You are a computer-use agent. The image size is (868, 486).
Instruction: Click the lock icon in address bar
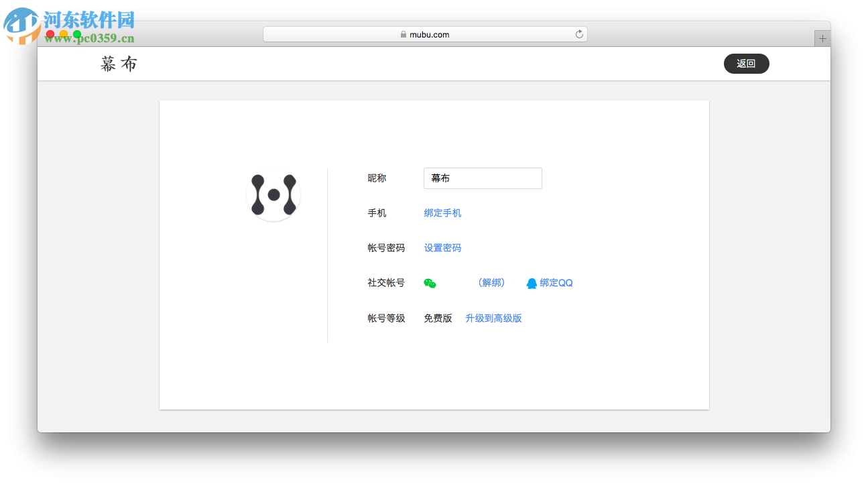404,34
